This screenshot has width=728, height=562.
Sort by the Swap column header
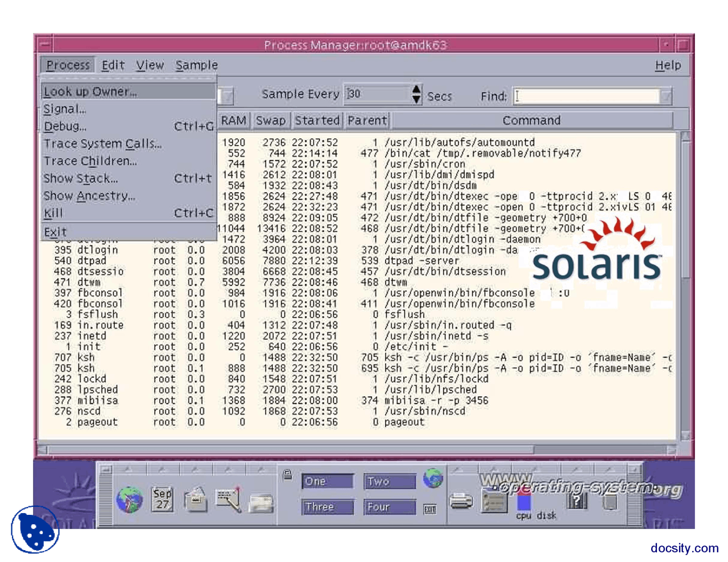tap(271, 120)
